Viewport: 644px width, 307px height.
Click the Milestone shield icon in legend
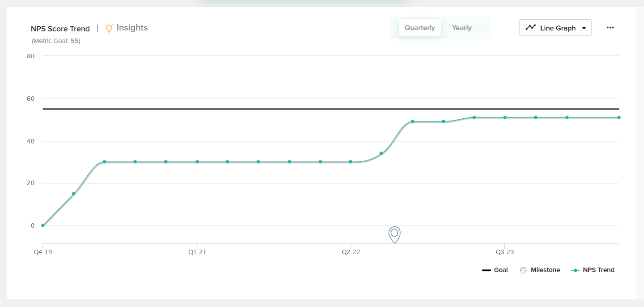tap(523, 270)
